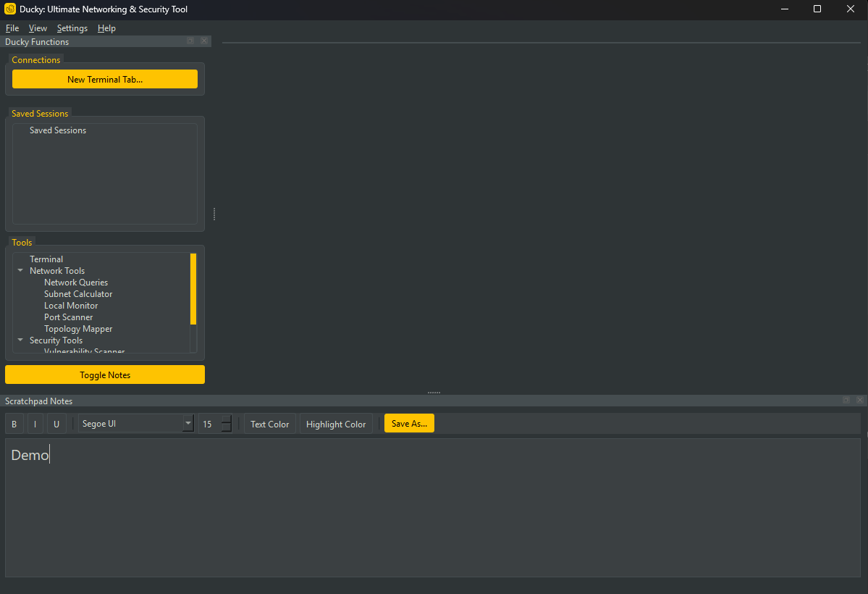The image size is (868, 594).
Task: Float the Scratchpad Notes panel
Action: (846, 401)
